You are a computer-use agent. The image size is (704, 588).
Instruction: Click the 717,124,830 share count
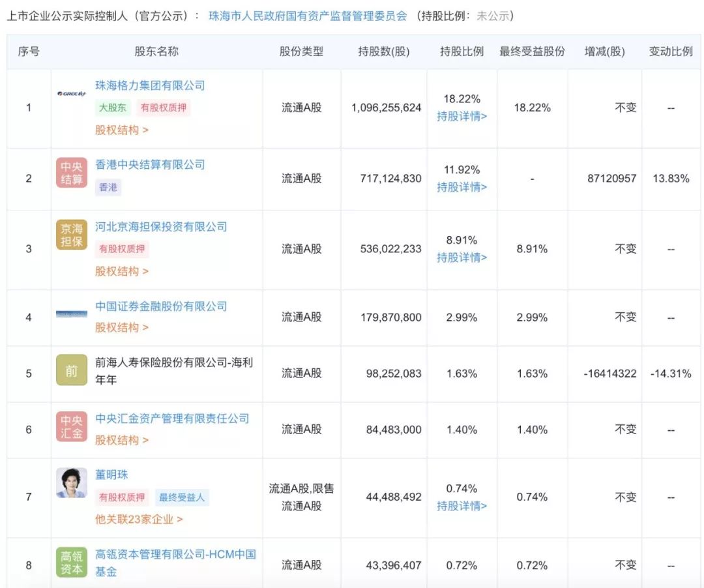click(390, 179)
